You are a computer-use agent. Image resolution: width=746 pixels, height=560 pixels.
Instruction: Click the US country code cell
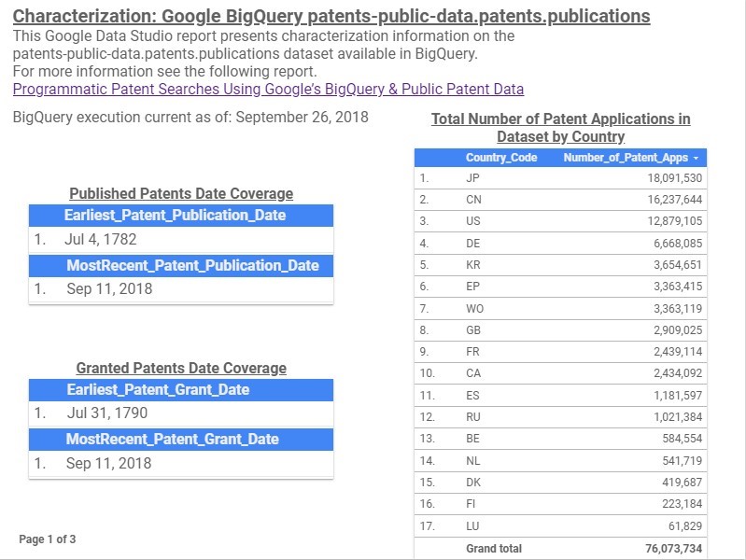pyautogui.click(x=473, y=221)
